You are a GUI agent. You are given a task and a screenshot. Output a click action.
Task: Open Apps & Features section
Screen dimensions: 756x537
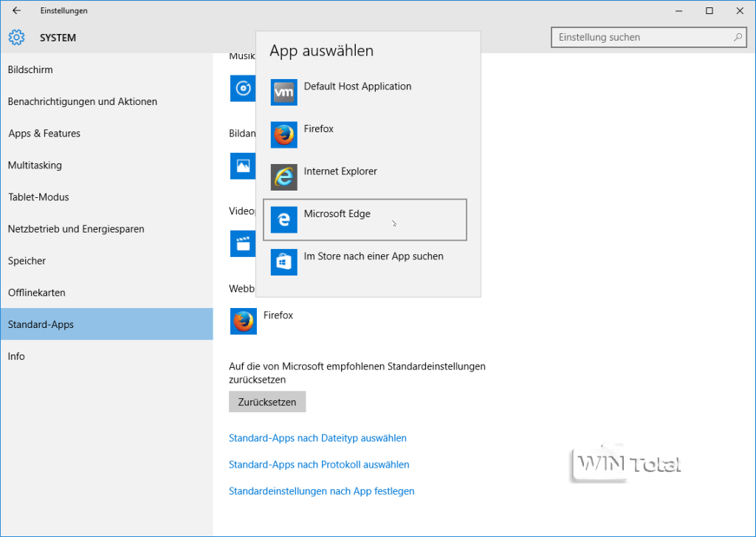[44, 133]
